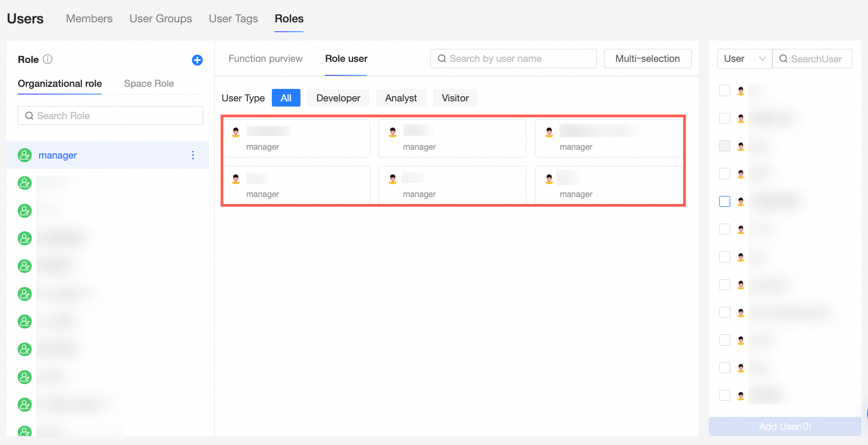Focus the Search Role input field

point(110,115)
